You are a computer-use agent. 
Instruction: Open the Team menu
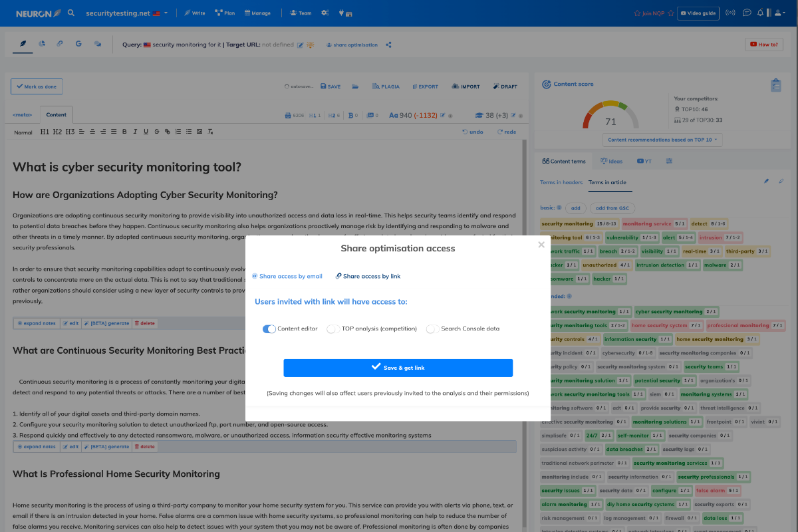point(301,13)
